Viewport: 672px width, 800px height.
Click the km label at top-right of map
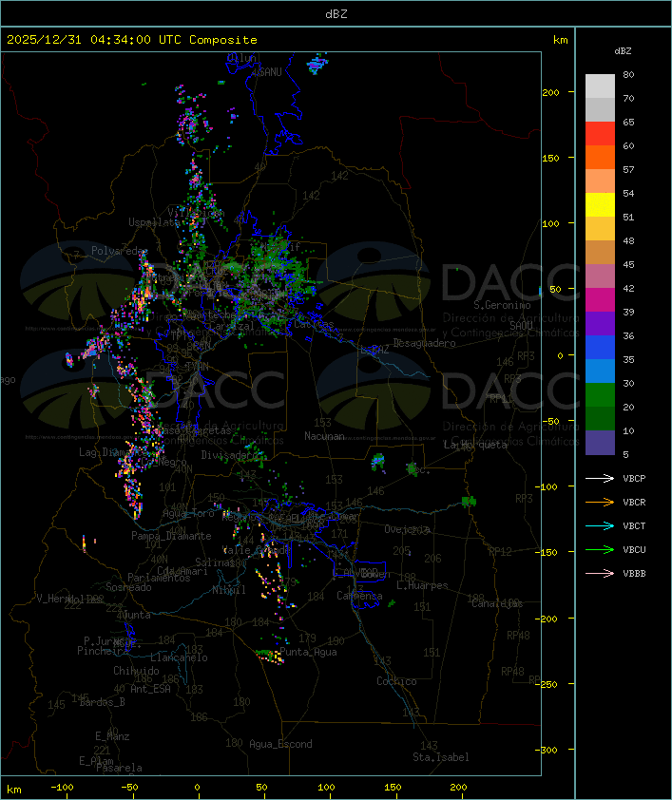point(560,40)
